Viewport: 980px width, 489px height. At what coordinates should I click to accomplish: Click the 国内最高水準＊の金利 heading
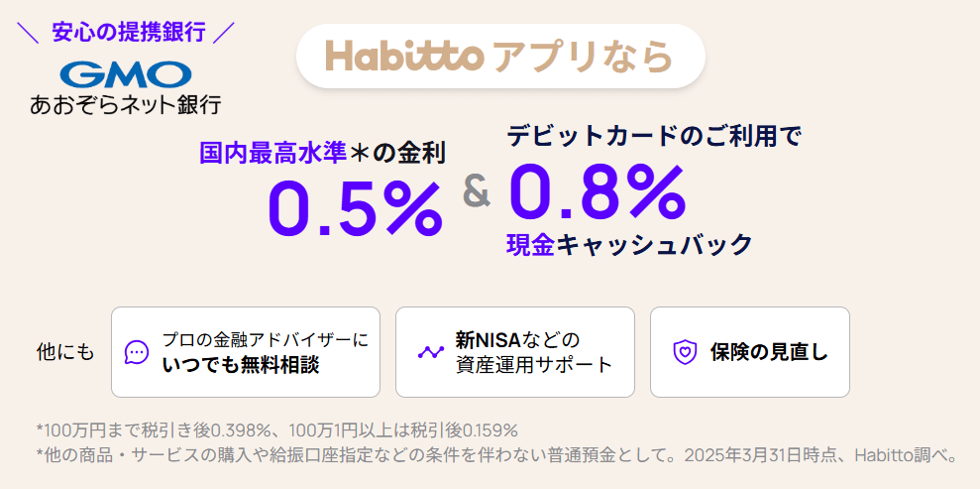click(322, 153)
